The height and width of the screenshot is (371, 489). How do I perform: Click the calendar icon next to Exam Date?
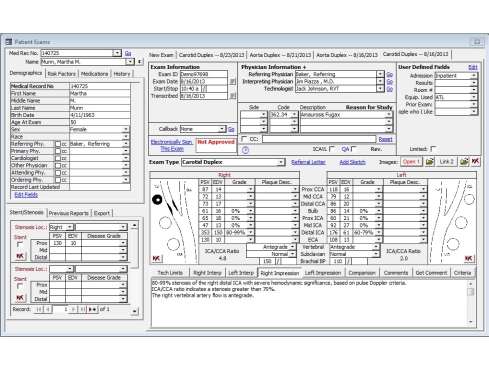click(232, 81)
